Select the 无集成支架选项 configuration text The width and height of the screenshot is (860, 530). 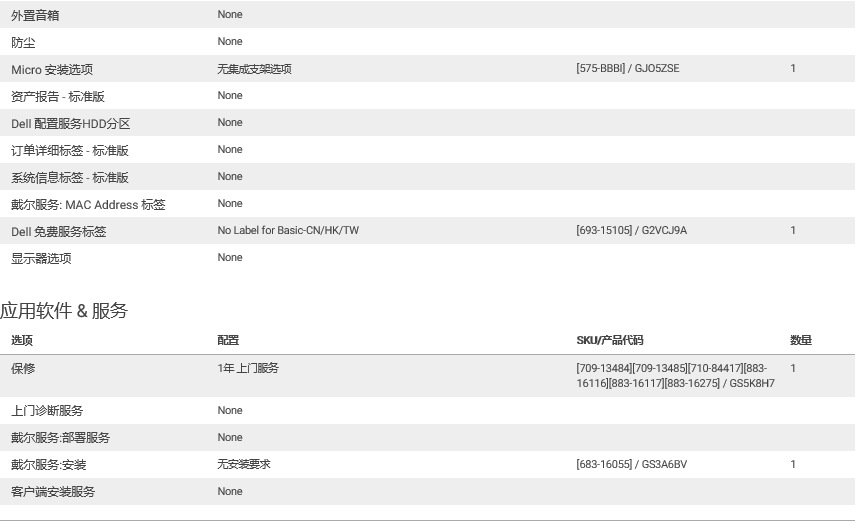click(254, 70)
